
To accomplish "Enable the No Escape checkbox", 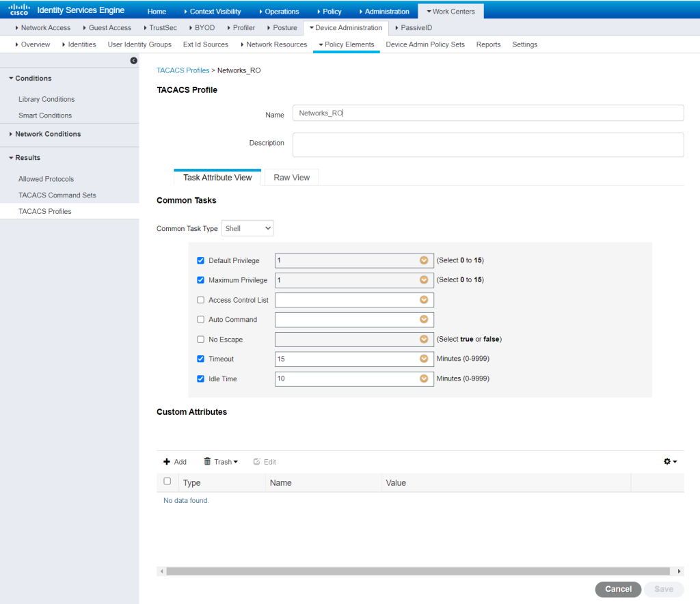I will (200, 340).
